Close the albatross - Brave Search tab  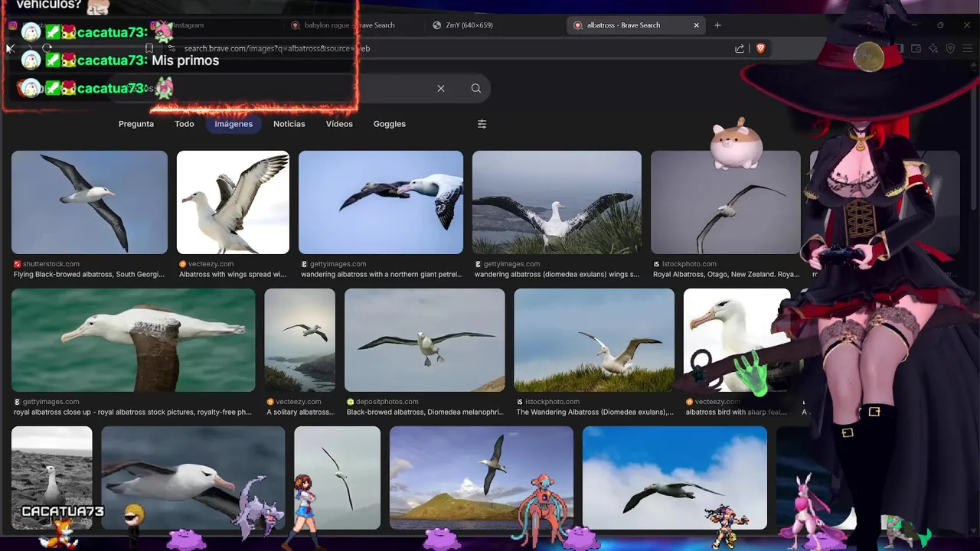[x=696, y=25]
